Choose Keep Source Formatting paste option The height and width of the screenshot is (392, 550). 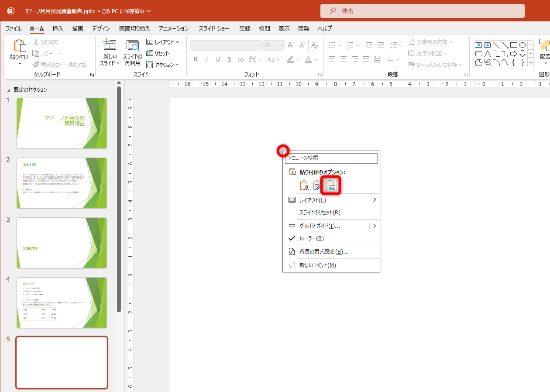317,186
